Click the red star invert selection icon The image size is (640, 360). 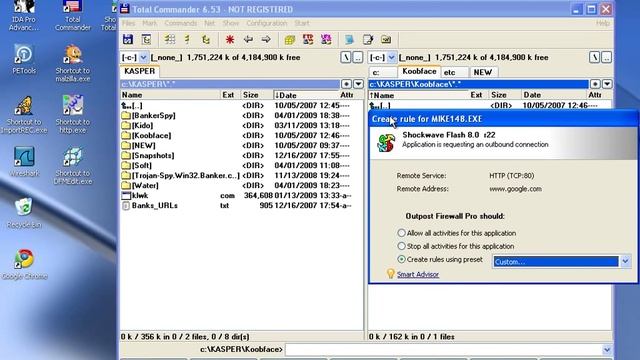230,39
